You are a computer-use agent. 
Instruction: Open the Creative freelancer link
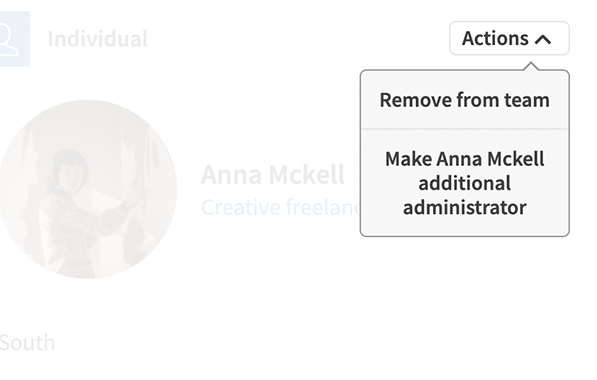pos(281,208)
